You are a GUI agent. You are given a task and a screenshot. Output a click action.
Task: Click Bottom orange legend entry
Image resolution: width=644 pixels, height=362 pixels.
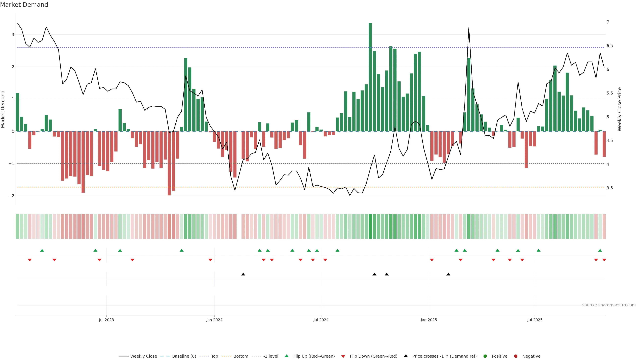tap(240, 356)
